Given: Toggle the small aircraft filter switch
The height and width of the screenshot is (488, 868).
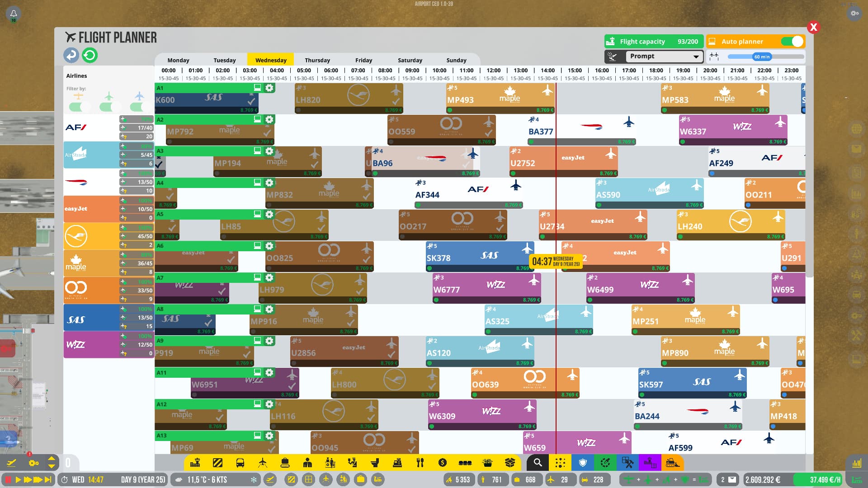Looking at the screenshot, I should pos(80,107).
